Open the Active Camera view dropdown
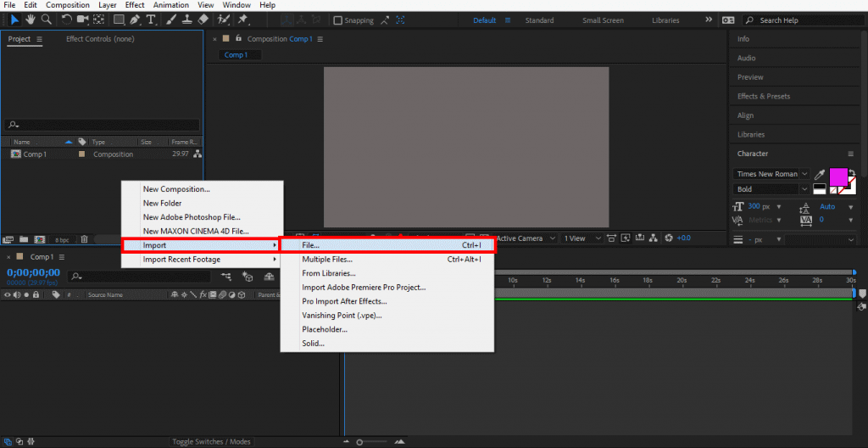This screenshot has height=448, width=868. [526, 238]
